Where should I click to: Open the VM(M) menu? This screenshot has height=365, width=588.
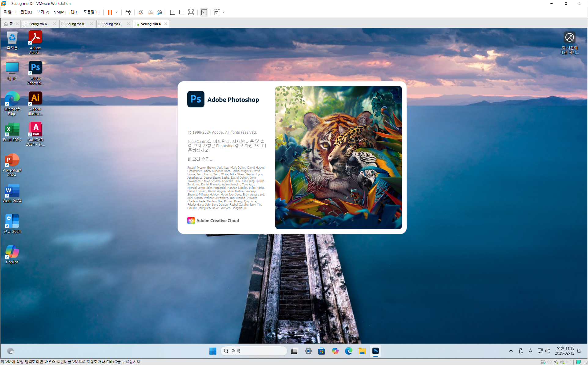point(60,12)
